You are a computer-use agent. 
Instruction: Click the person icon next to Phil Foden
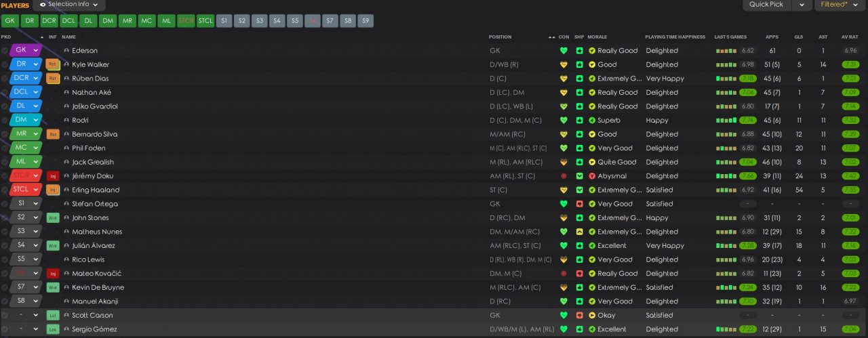(66, 148)
